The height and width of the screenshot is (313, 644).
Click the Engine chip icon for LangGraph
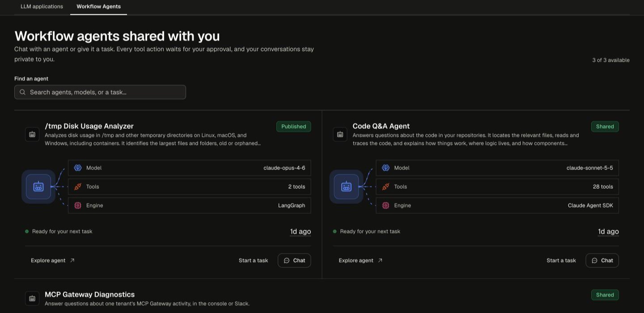coord(78,205)
